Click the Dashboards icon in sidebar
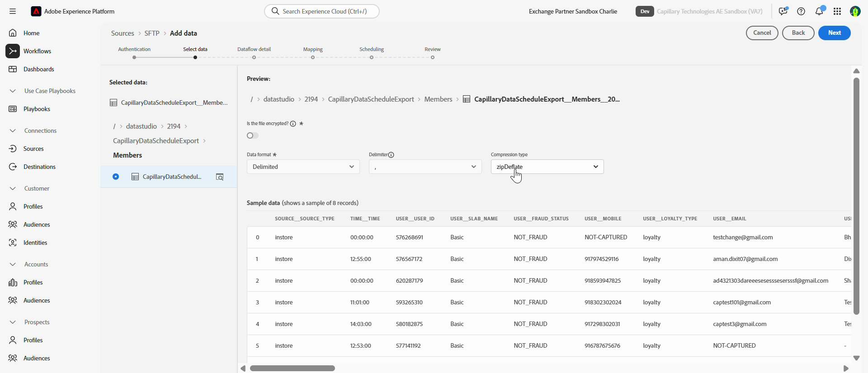Image resolution: width=868 pixels, height=373 pixels. point(13,69)
